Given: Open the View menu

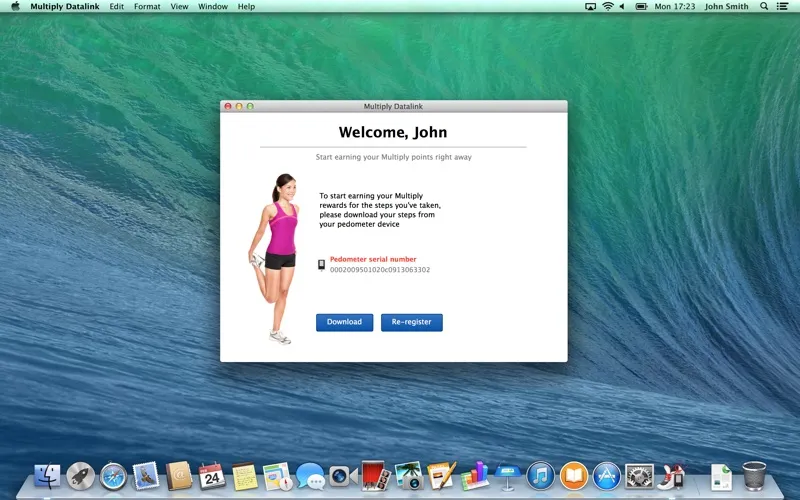Looking at the screenshot, I should 179,6.
